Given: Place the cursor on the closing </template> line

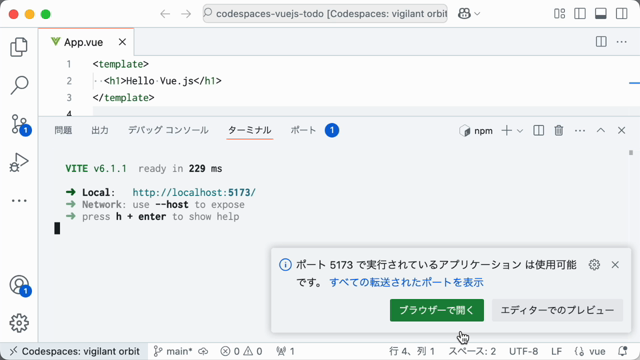Looking at the screenshot, I should [124, 98].
